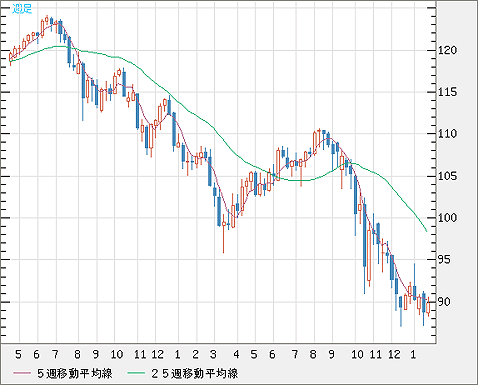Click the 115 price axis label

tap(447, 92)
